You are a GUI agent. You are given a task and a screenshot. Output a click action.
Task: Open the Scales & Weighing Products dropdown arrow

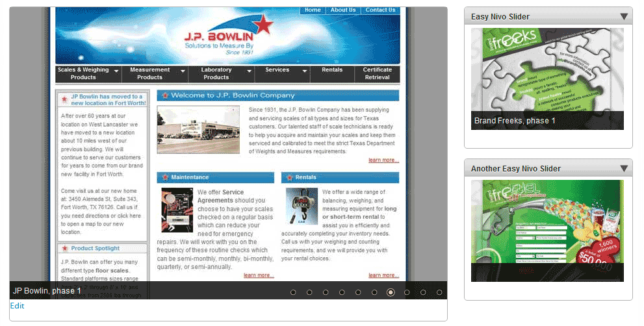[116, 71]
